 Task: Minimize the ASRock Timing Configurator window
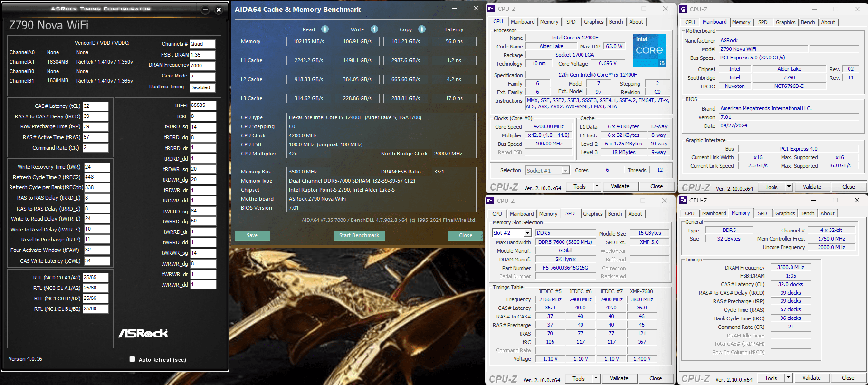pos(205,10)
